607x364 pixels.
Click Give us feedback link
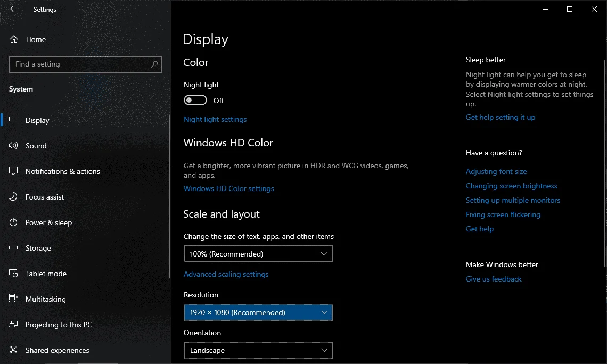(494, 279)
